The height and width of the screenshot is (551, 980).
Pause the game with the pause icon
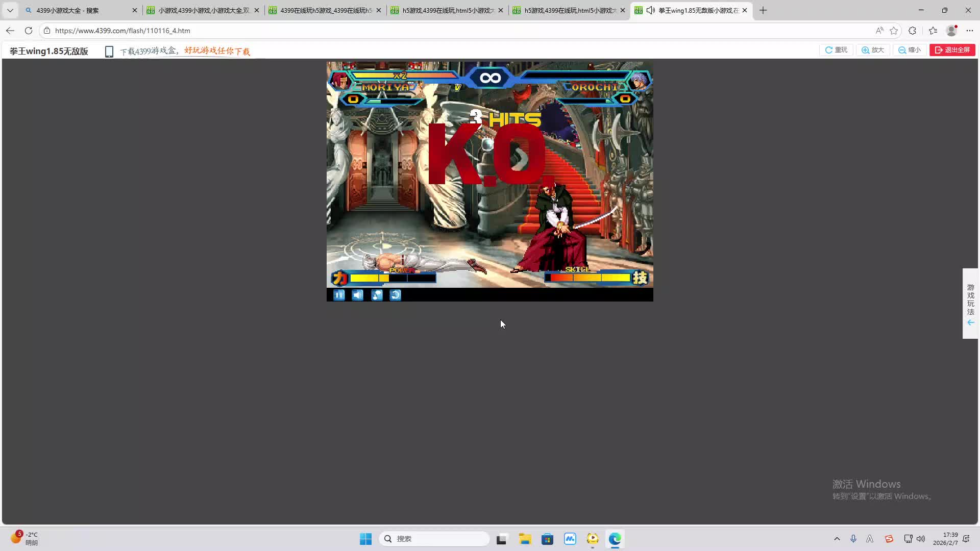339,295
